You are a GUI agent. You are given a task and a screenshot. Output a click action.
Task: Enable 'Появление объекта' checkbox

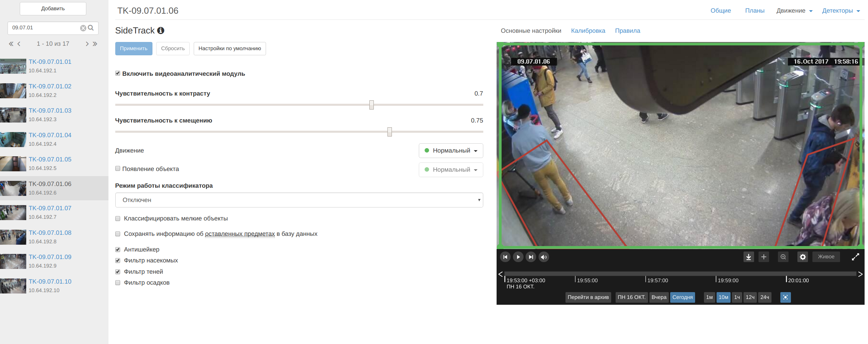coord(118,169)
